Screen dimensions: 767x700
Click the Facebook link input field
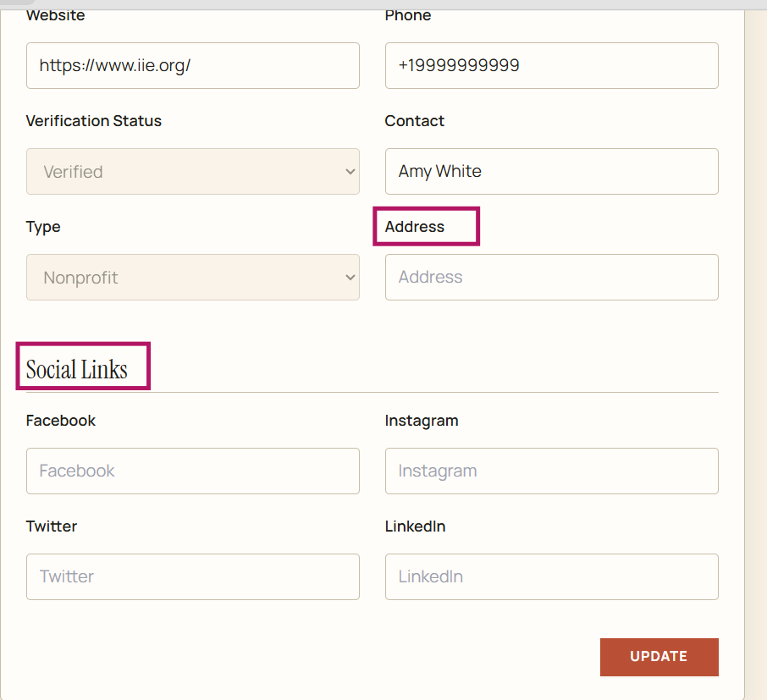point(193,471)
